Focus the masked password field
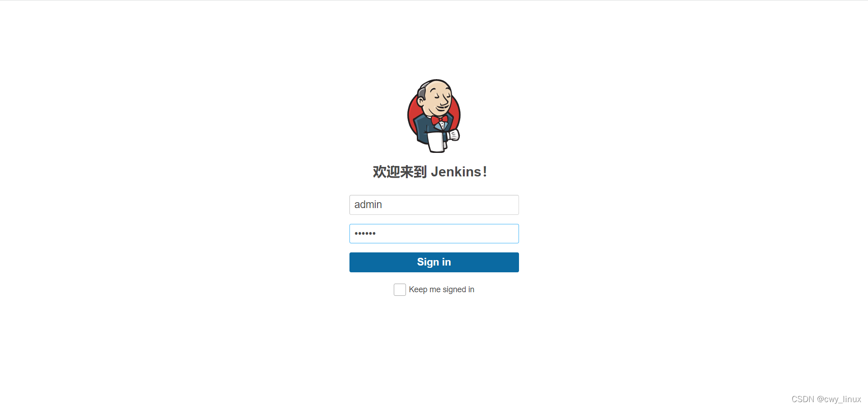The image size is (868, 408). (434, 233)
